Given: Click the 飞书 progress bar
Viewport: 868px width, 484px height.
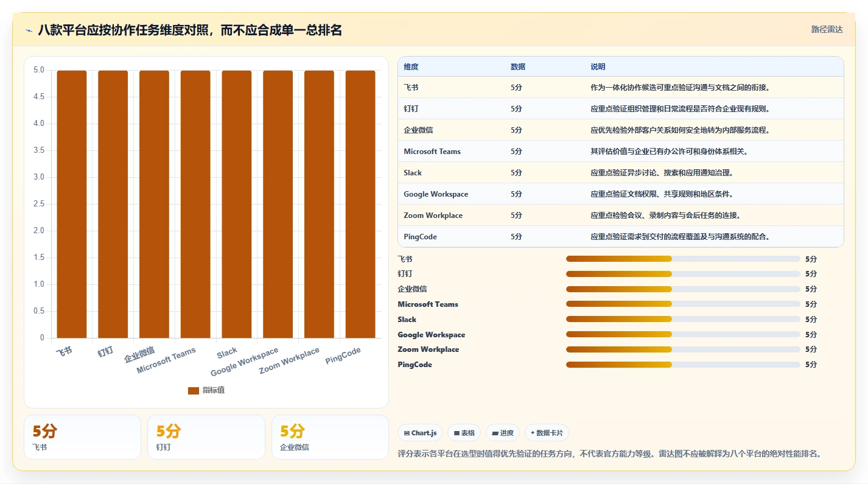Looking at the screenshot, I should pyautogui.click(x=683, y=259).
